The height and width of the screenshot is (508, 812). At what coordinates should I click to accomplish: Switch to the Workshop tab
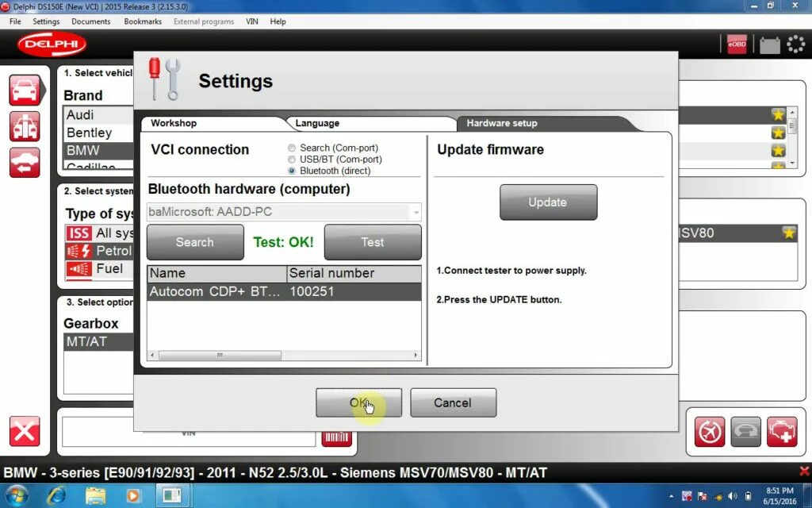click(x=174, y=123)
